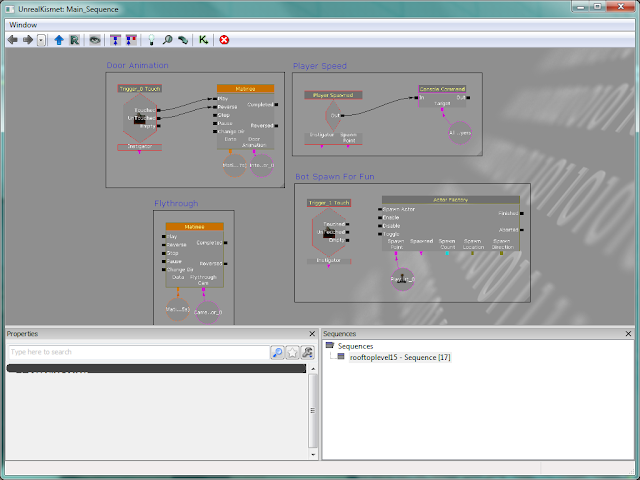Click the Finished output on Actor Factory
Viewport: 640px width, 480px height.
[x=522, y=213]
